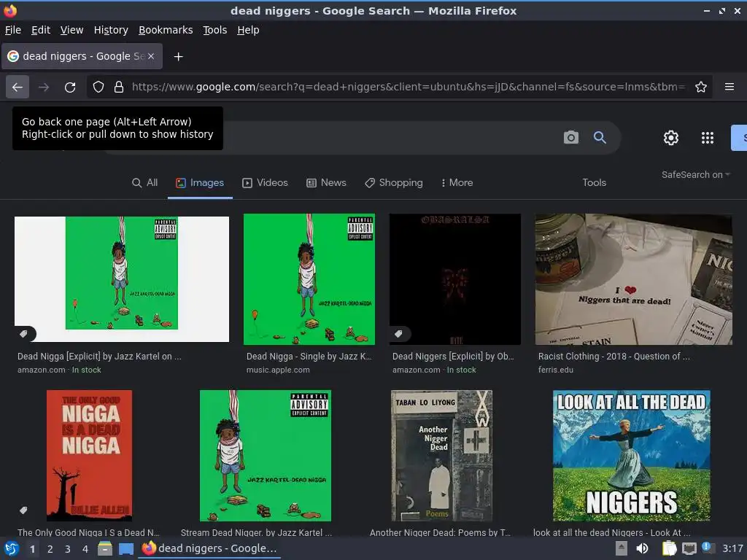The height and width of the screenshot is (560, 747).
Task: Open the ferris.edu Racist Clothing thumbnail
Action: [634, 279]
